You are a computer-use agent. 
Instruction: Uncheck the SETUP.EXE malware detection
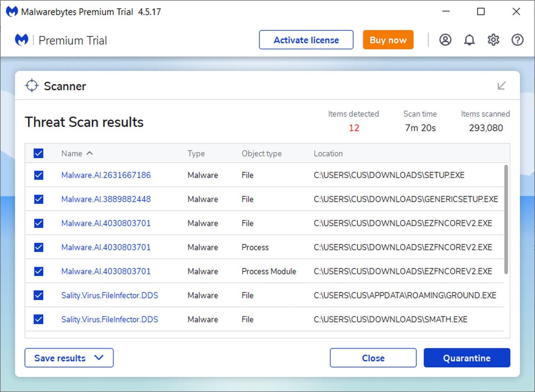click(38, 175)
